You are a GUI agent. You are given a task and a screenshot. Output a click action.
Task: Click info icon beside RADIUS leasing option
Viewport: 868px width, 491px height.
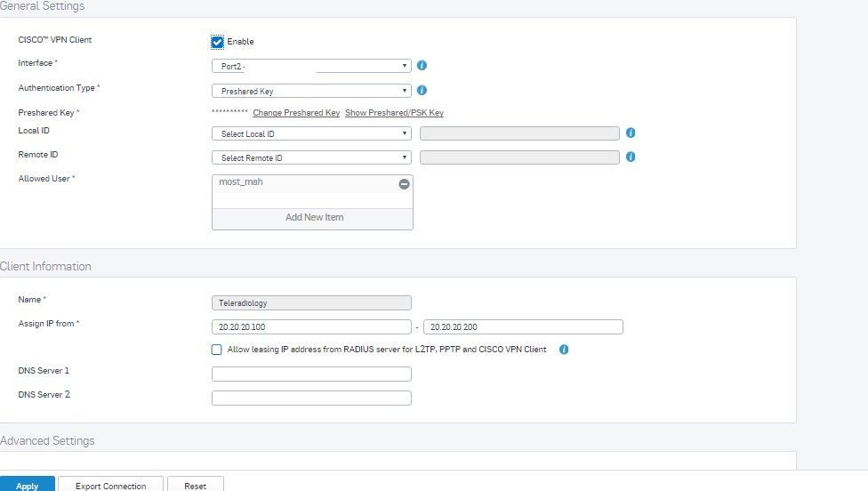(x=564, y=350)
